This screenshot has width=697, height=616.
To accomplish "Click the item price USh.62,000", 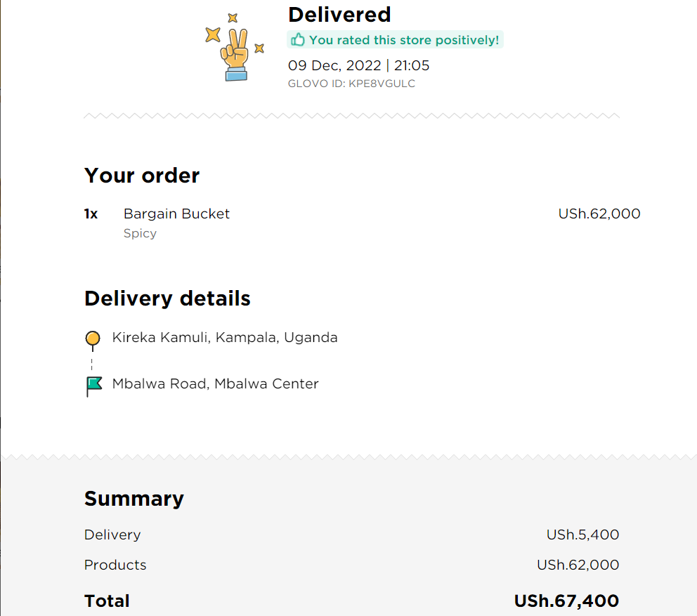I will [599, 214].
